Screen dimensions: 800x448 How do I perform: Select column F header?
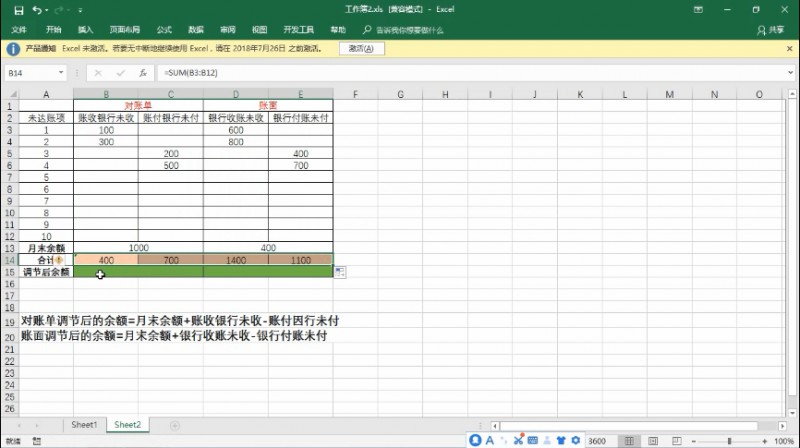(x=355, y=94)
